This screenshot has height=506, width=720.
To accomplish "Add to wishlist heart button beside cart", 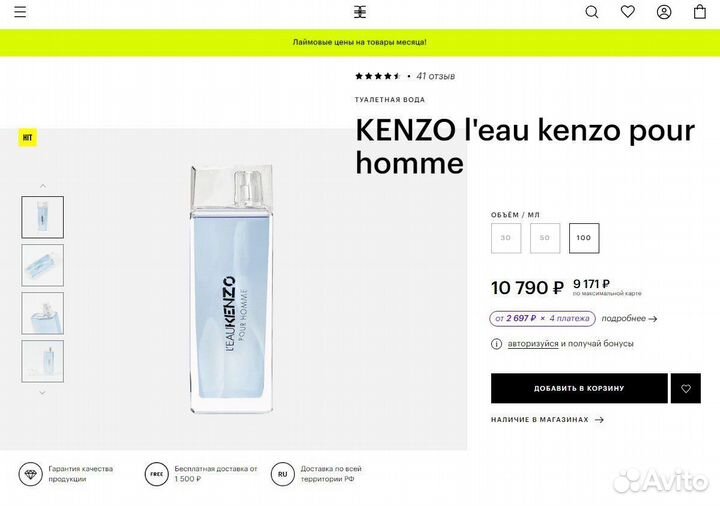I will click(x=686, y=388).
